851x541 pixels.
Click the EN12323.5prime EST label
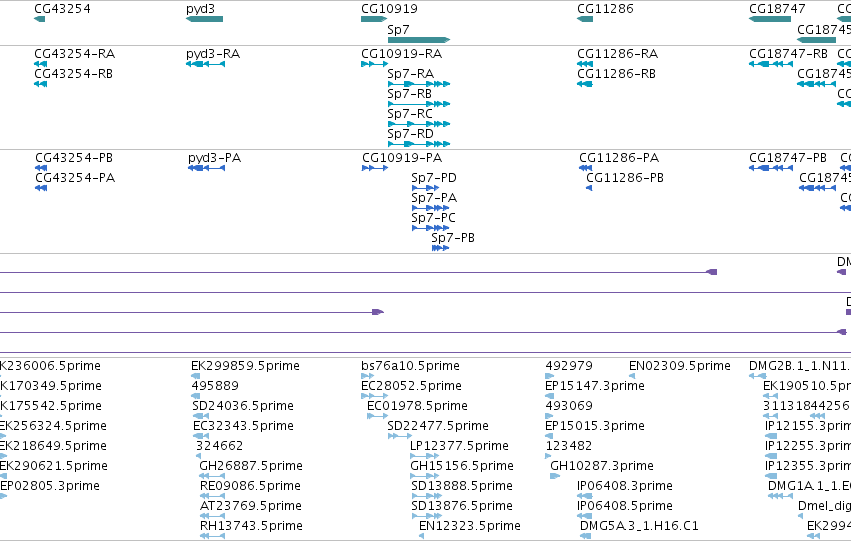point(469,526)
